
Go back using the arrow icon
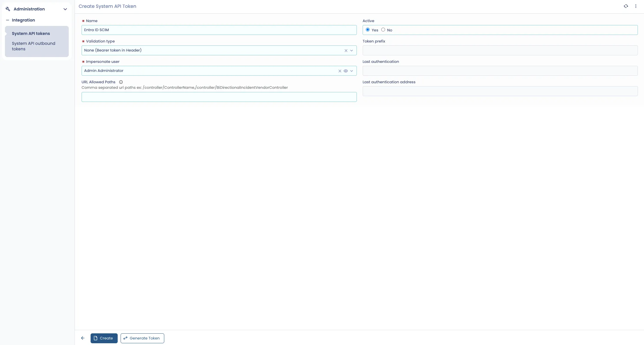tap(83, 338)
